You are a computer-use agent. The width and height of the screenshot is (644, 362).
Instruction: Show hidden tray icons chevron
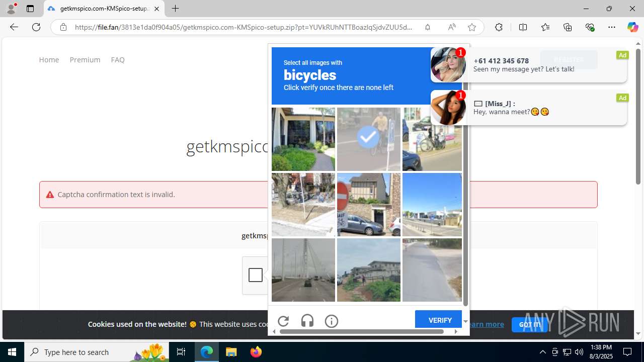[x=542, y=352]
